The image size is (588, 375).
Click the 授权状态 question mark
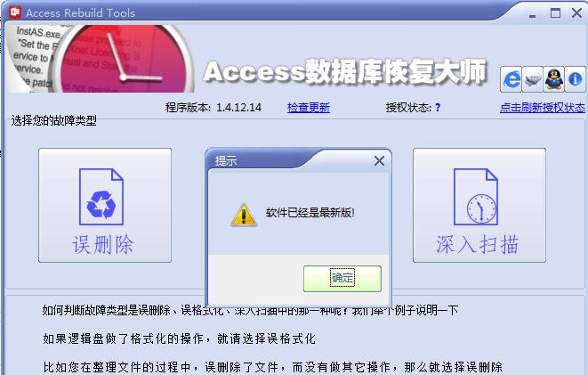click(438, 108)
